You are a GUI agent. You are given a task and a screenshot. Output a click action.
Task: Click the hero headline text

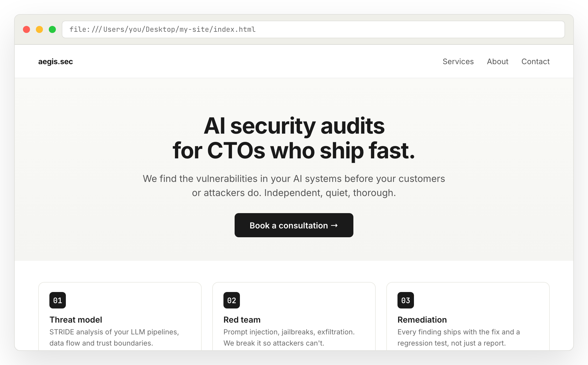tap(294, 138)
